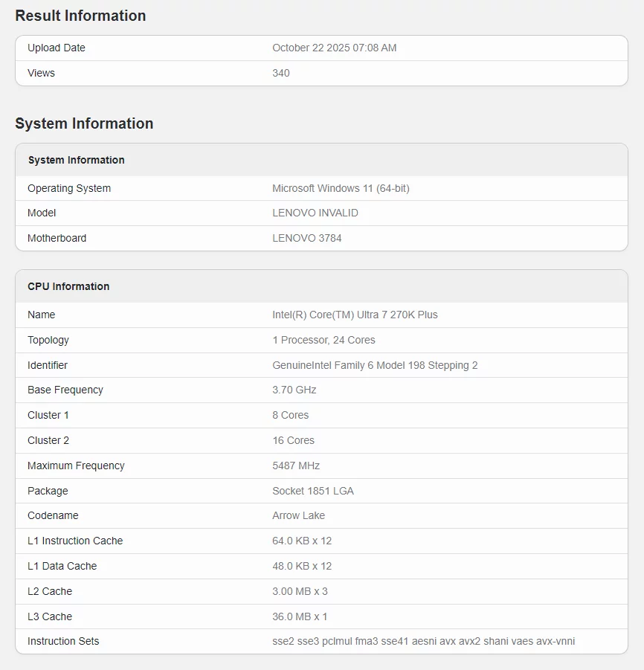The width and height of the screenshot is (644, 670).
Task: Click the Topology value showing 24 Cores
Action: pyautogui.click(x=323, y=340)
